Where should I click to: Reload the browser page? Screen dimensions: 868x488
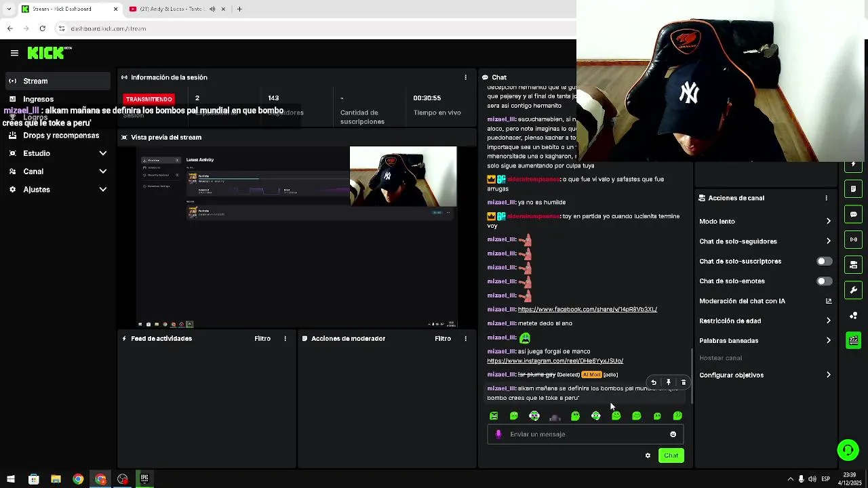pos(42,28)
